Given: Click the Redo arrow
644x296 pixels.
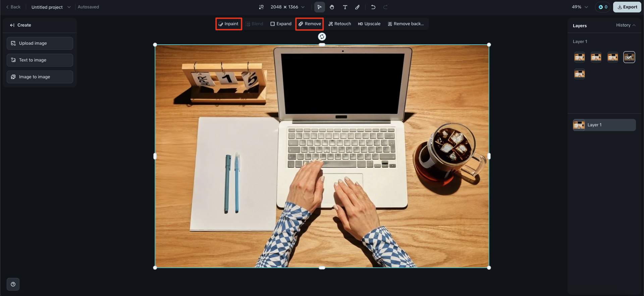Looking at the screenshot, I should 385,7.
